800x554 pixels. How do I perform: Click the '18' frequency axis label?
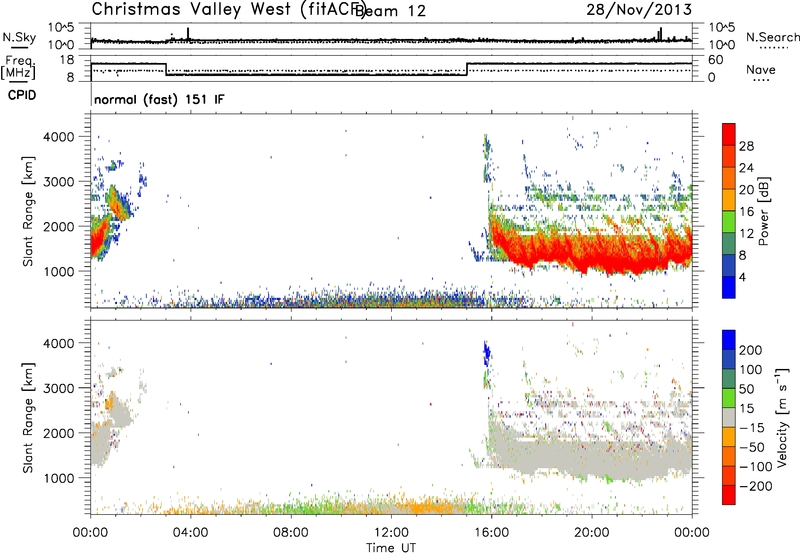tap(66, 60)
